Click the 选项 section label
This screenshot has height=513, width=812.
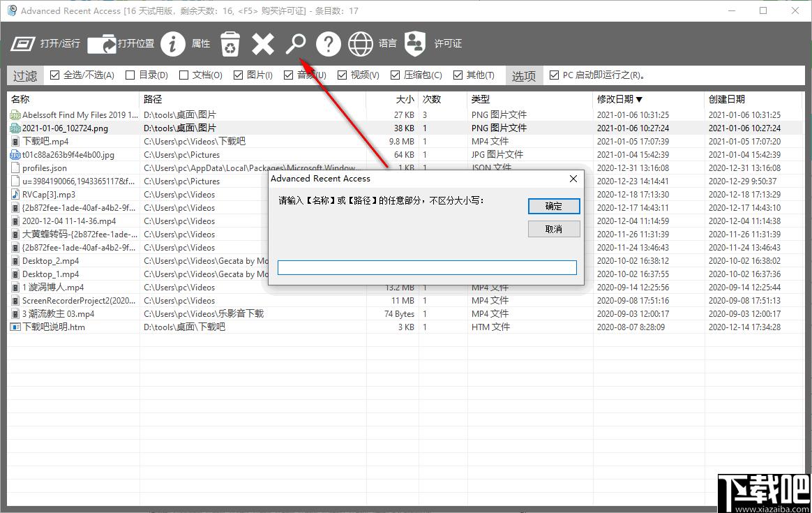point(524,76)
